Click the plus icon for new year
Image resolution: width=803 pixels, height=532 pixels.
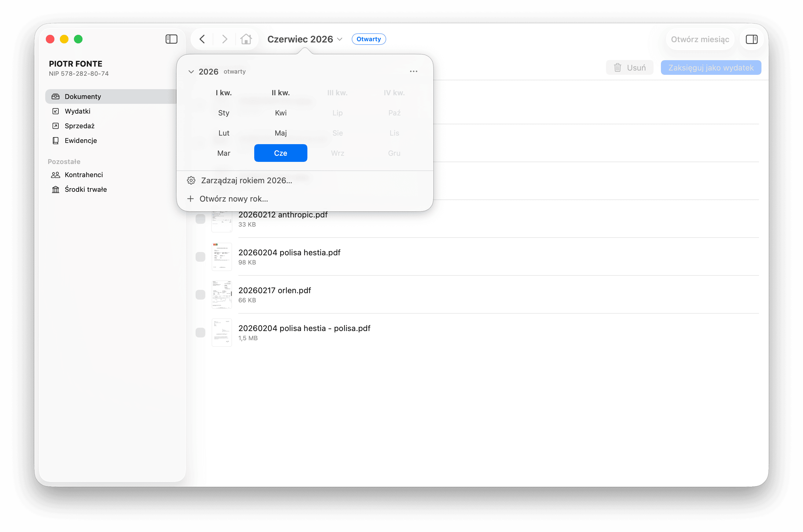pos(191,199)
